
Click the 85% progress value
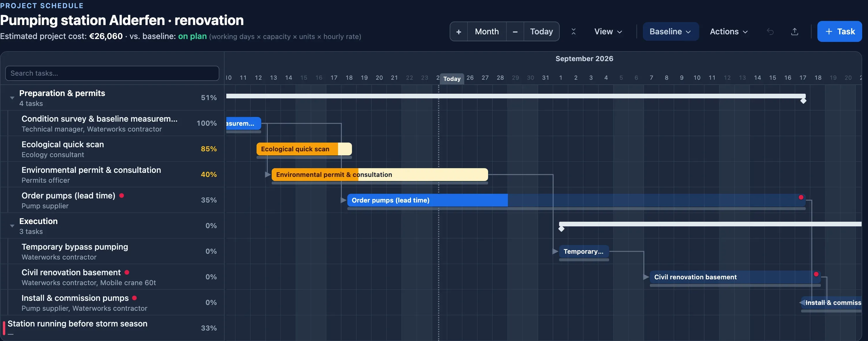209,149
